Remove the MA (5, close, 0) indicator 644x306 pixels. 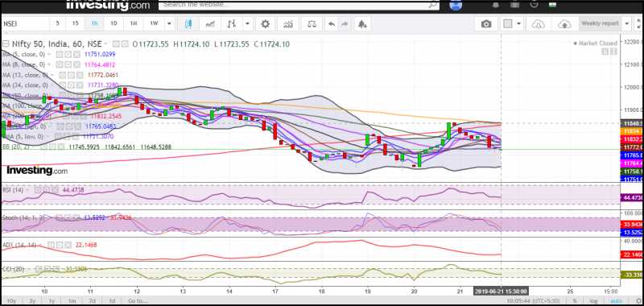tap(76, 54)
